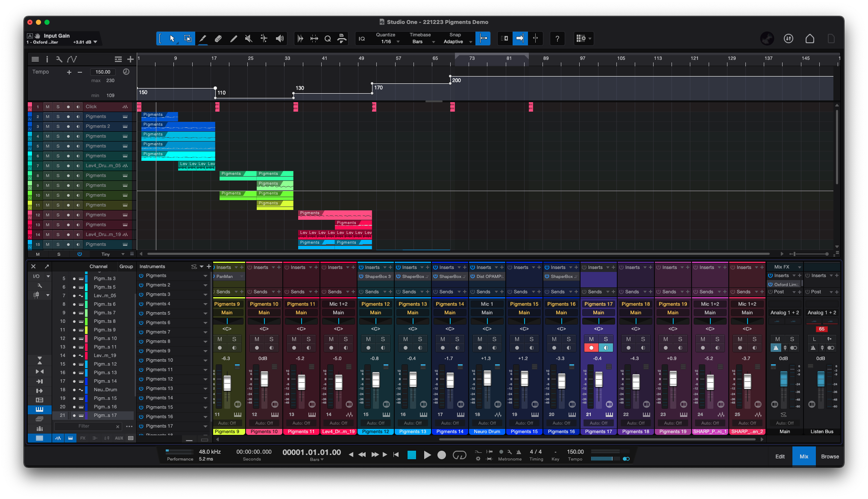The width and height of the screenshot is (868, 499).
Task: Click the Play button in transport
Action: pos(427,455)
